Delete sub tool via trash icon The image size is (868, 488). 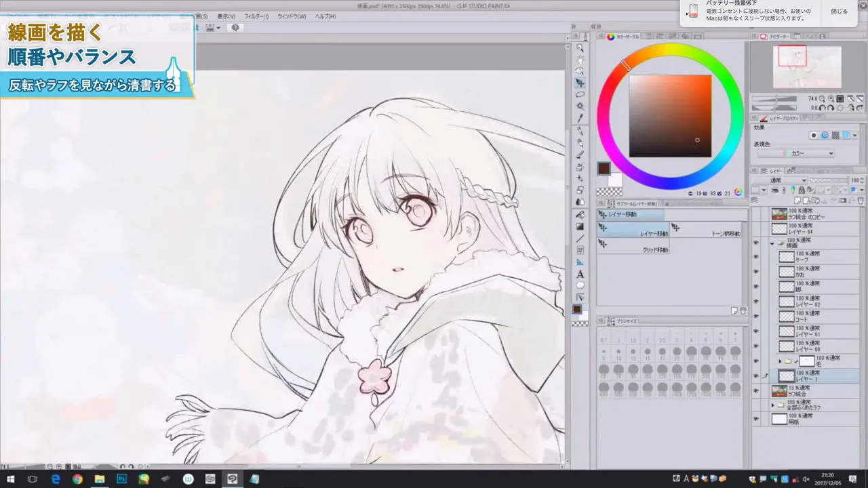click(x=743, y=311)
